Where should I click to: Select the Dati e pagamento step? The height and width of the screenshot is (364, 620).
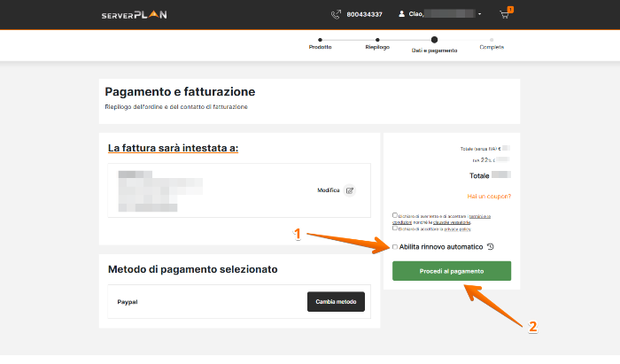[434, 40]
